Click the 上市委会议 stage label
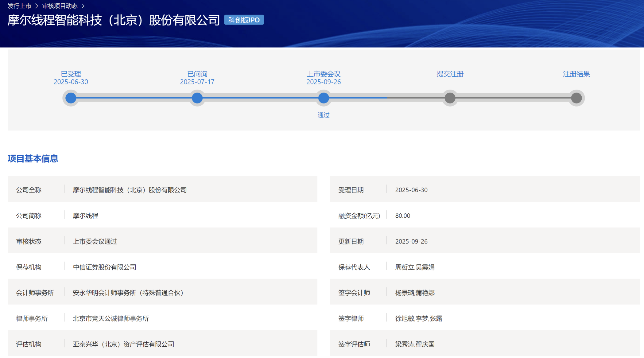644x358 pixels. click(x=324, y=74)
